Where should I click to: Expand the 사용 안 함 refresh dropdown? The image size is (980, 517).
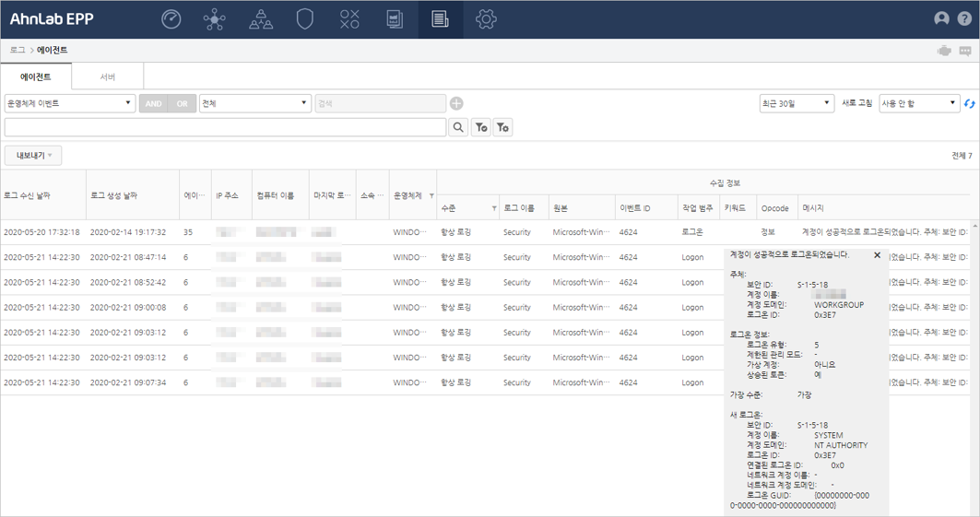point(919,103)
